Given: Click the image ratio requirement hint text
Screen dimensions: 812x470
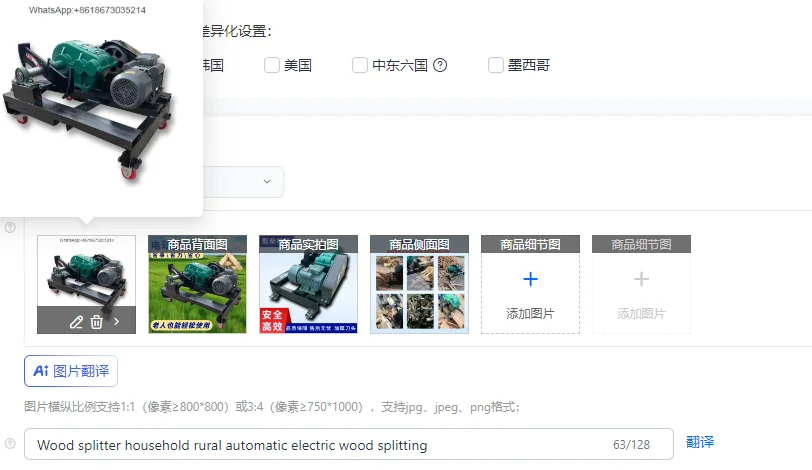Looking at the screenshot, I should coord(271,407).
